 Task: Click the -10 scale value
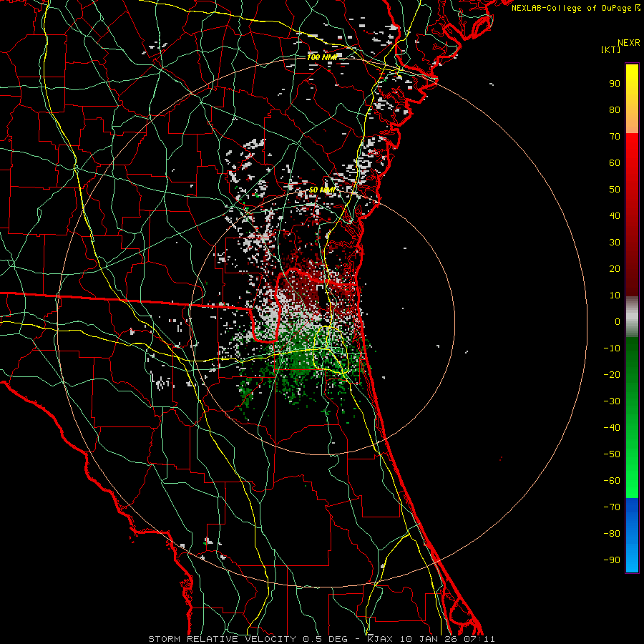[x=612, y=348]
